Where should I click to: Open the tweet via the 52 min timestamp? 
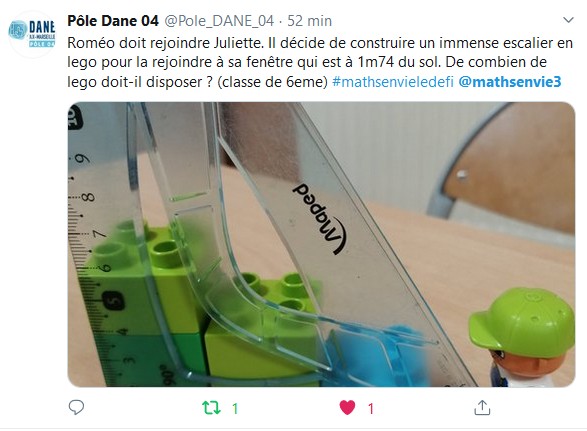pyautogui.click(x=310, y=21)
